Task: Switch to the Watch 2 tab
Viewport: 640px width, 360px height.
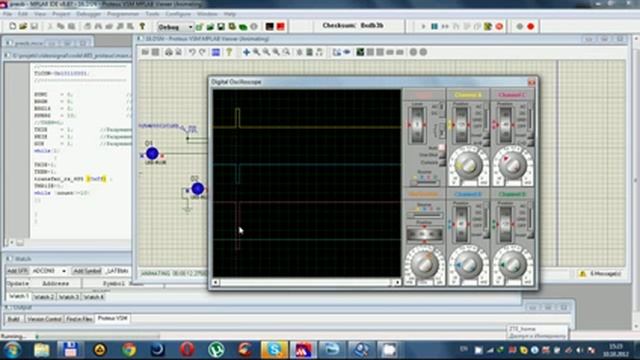Action: pyautogui.click(x=44, y=297)
